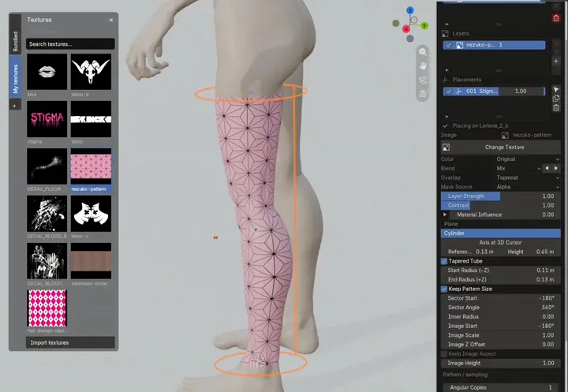Select the nezuko-pattern texture thumbnail
Viewport: 568px width, 392px height.
[91, 166]
